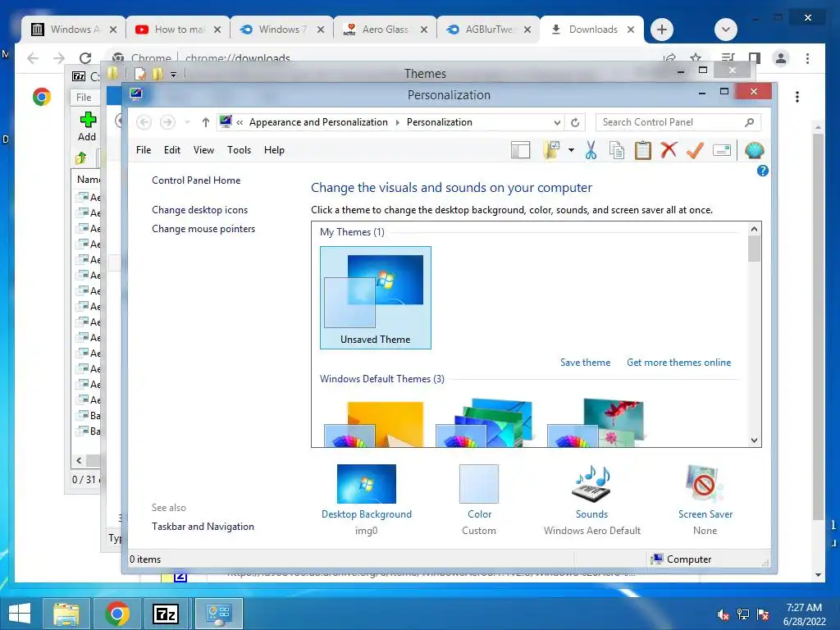Click the Save theme link

coord(585,363)
